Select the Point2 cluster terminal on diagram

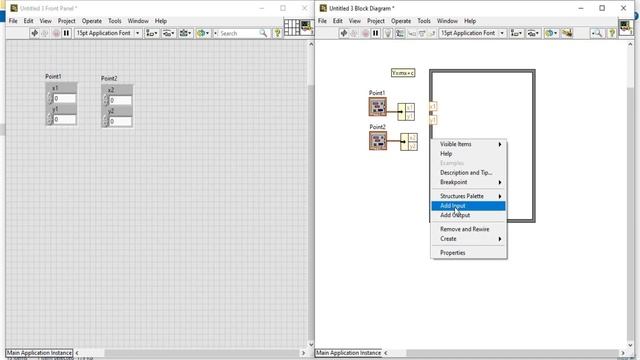point(378,141)
